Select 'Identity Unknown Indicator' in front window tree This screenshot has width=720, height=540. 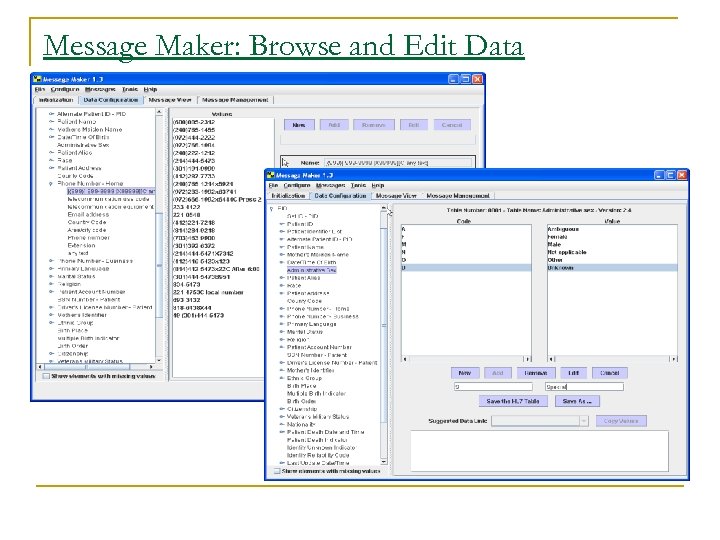click(x=321, y=447)
